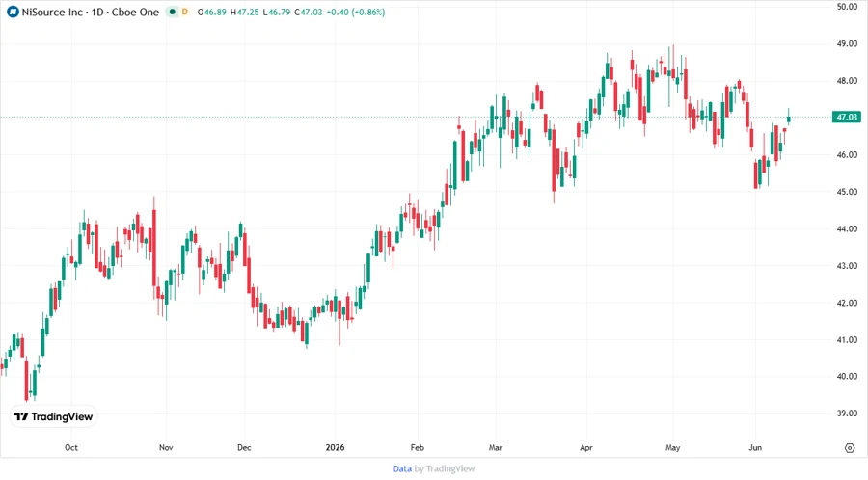The image size is (868, 480).
Task: Select the 47.03 current price label
Action: pos(847,118)
